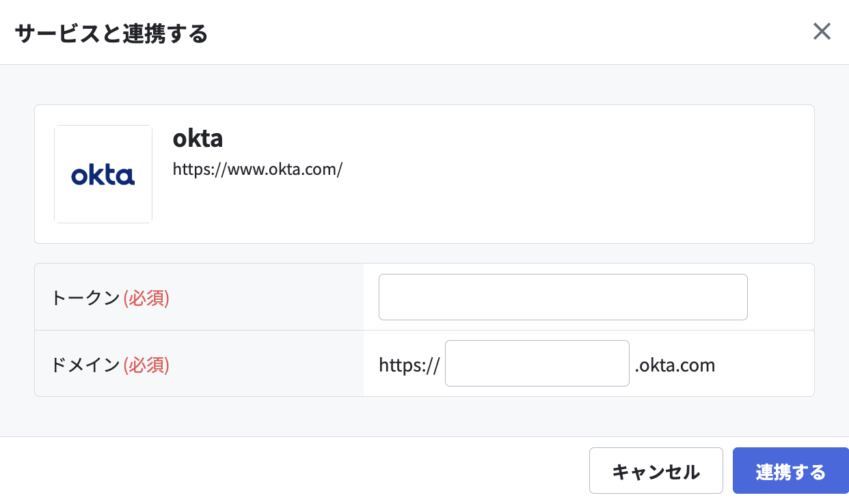Click the red (必須) marker beside ドメイン
The height and width of the screenshot is (504, 849).
tap(146, 365)
